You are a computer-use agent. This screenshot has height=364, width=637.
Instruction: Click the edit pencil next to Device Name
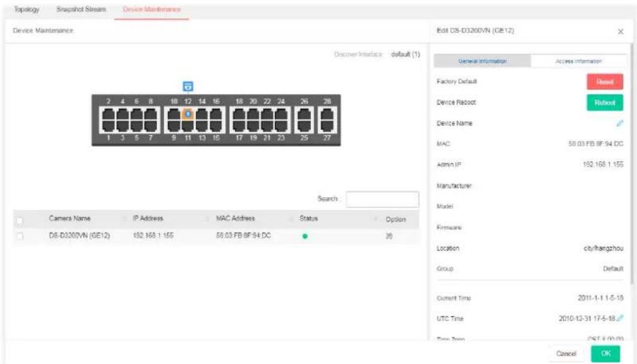pos(620,123)
